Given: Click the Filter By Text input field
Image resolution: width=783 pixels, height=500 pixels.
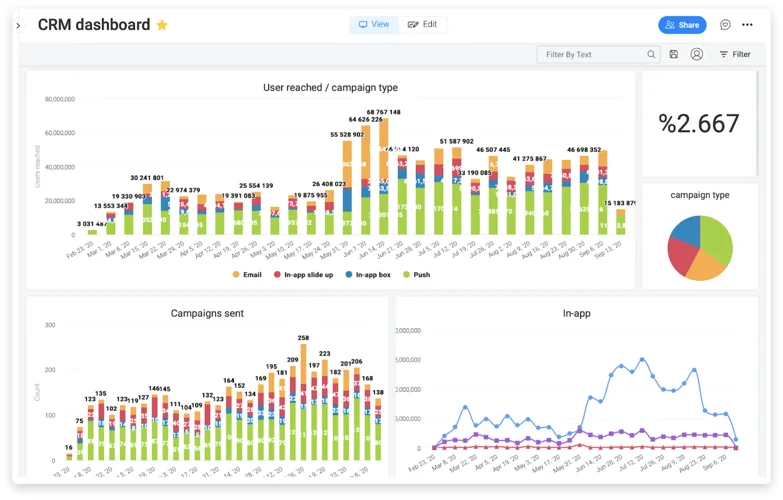Looking at the screenshot, I should click(x=592, y=54).
